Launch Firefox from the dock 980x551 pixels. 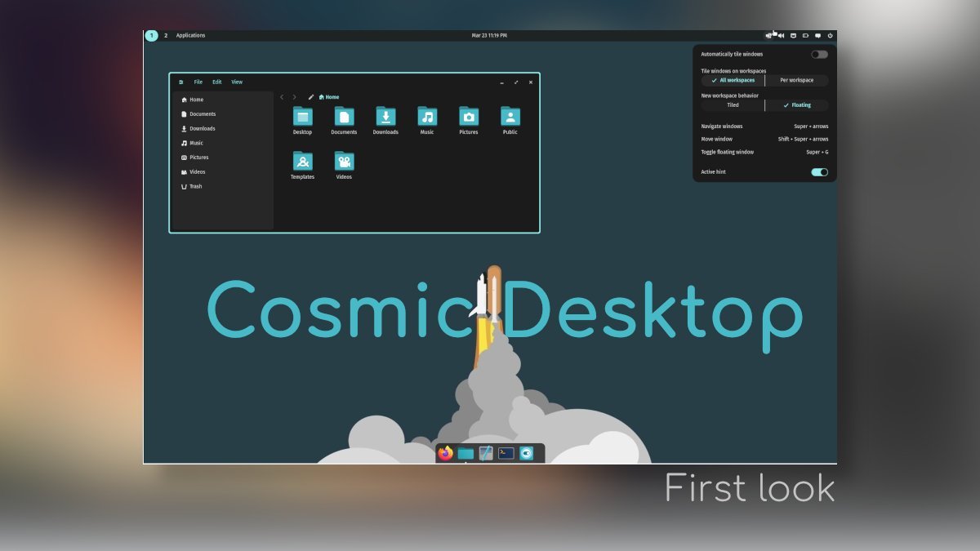click(445, 453)
